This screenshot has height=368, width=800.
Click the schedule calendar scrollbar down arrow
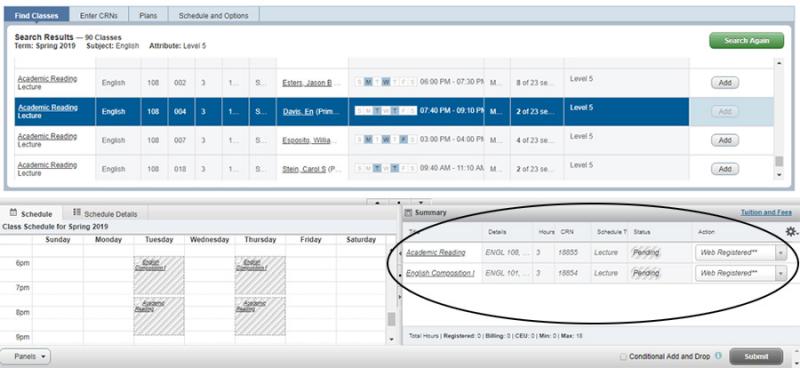[391, 339]
